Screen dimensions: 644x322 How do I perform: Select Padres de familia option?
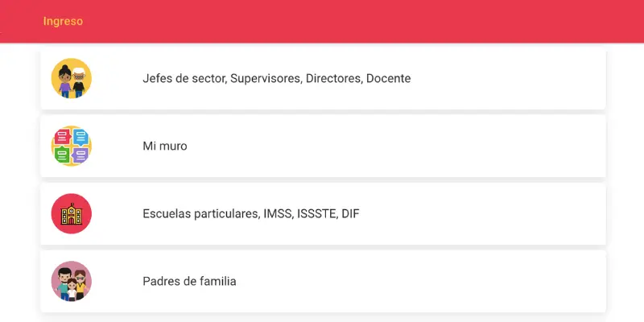point(189,282)
